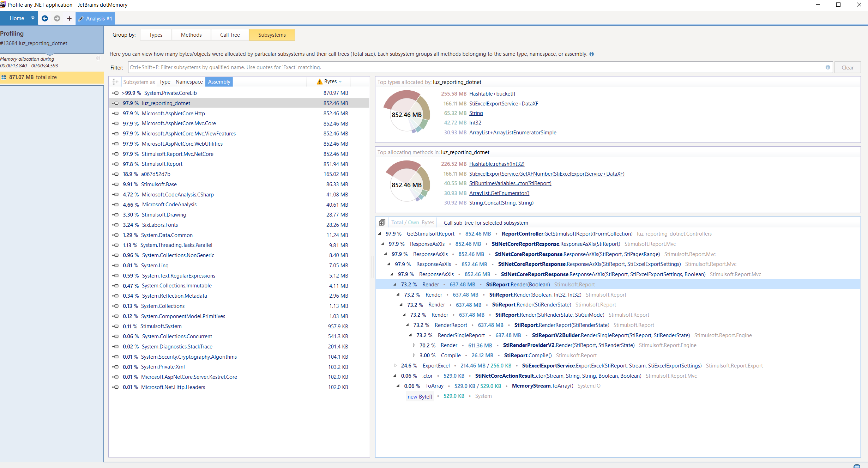
Task: Open the Home dropdown arrow
Action: tap(33, 18)
